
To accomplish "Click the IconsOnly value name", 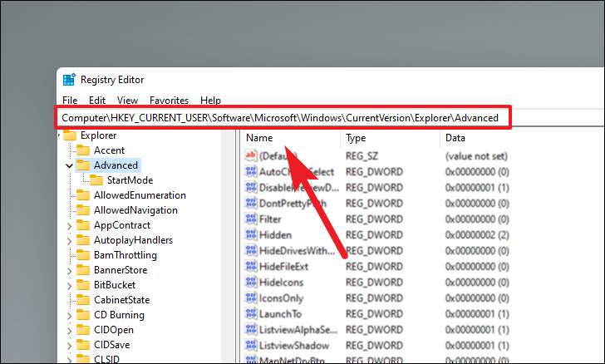I will 281,298.
